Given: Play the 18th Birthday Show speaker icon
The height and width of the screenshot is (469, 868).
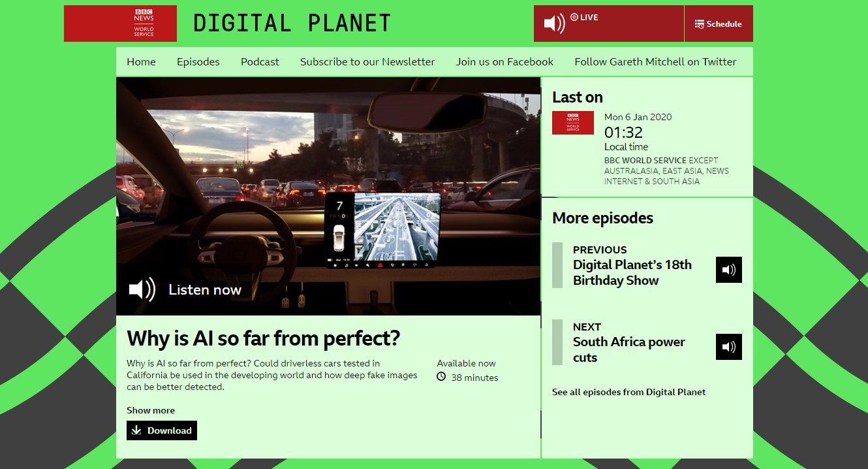Looking at the screenshot, I should 729,270.
